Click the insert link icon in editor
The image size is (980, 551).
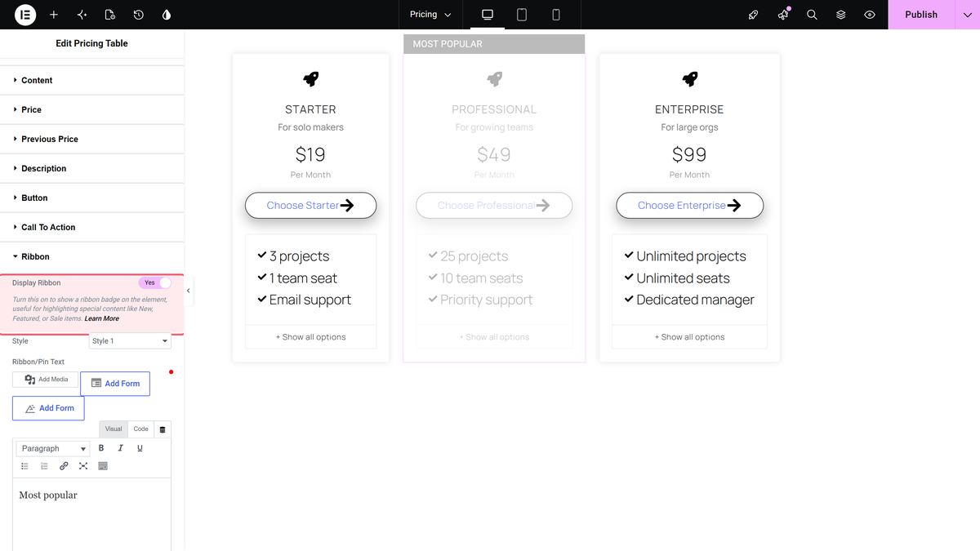click(x=64, y=466)
